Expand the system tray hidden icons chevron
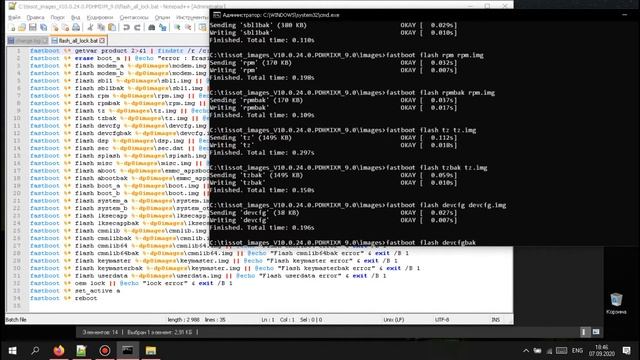640x360 pixels. (526, 351)
